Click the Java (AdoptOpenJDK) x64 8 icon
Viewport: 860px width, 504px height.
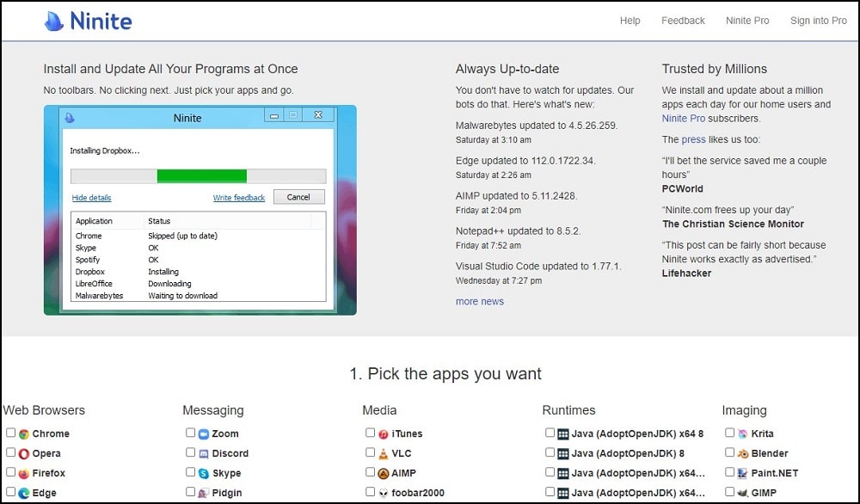(x=563, y=434)
